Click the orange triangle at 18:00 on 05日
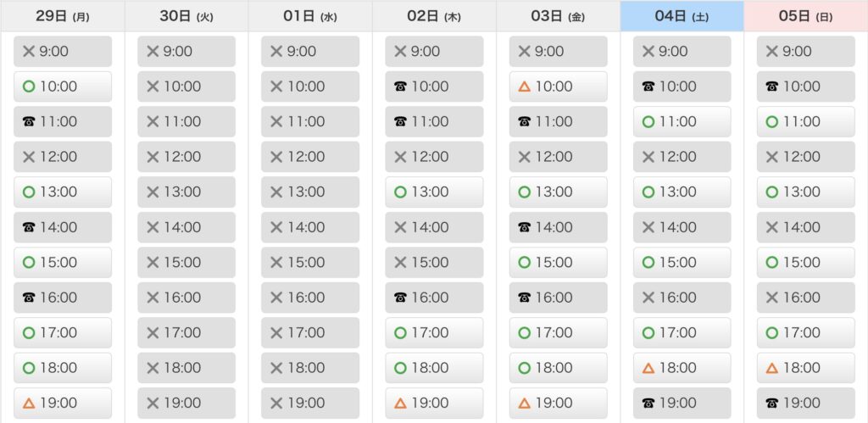This screenshot has width=868, height=423. [772, 368]
